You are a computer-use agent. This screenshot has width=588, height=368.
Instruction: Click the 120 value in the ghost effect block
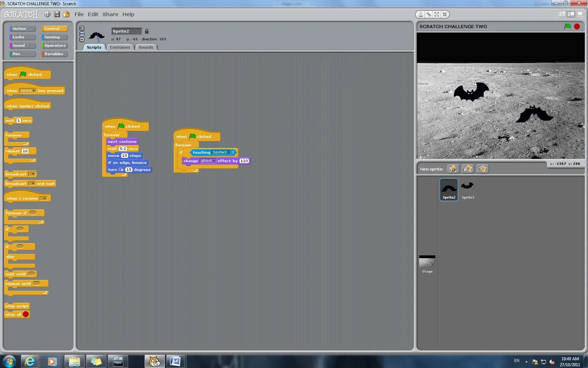coord(244,161)
